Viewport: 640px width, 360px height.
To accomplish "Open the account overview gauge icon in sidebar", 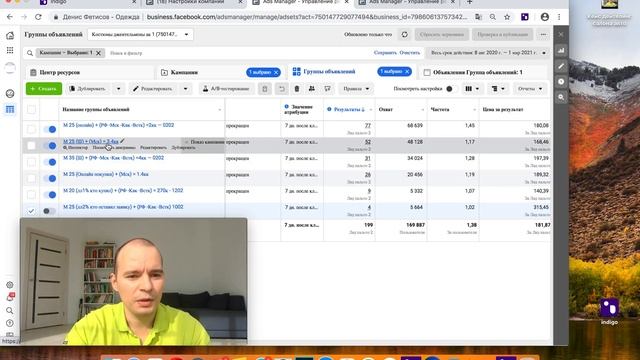I will pos(10,93).
